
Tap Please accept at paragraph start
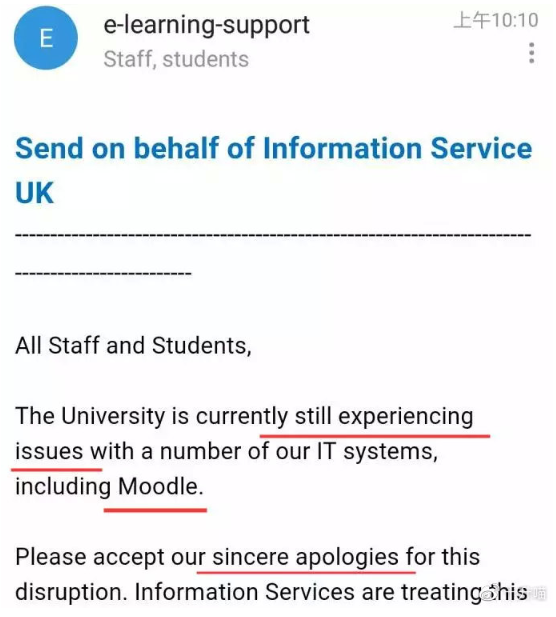pyautogui.click(x=90, y=558)
